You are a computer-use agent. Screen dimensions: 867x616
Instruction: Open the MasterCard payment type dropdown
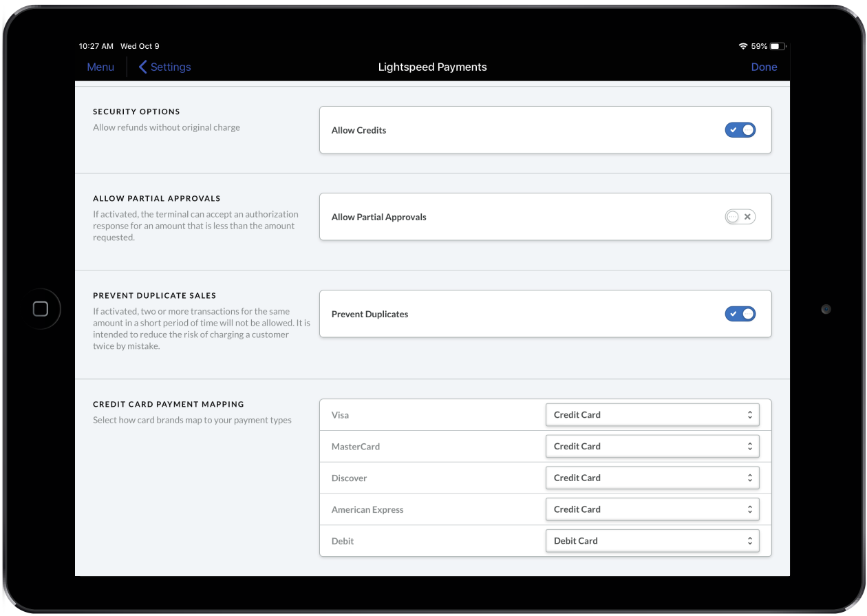[x=652, y=446]
